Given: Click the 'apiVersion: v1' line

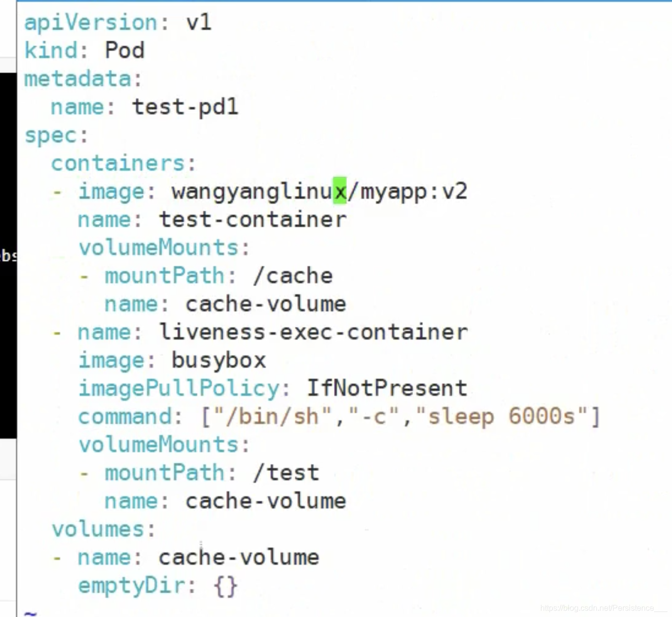Looking at the screenshot, I should click(118, 22).
